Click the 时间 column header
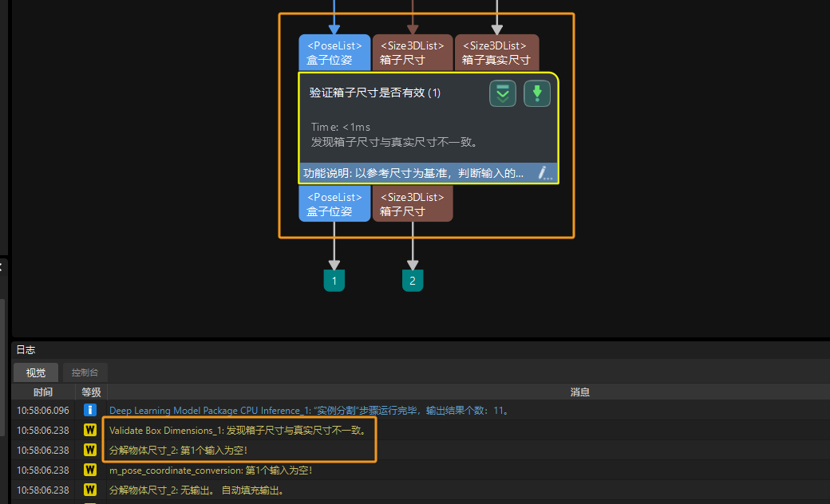This screenshot has height=504, width=830. 43,392
